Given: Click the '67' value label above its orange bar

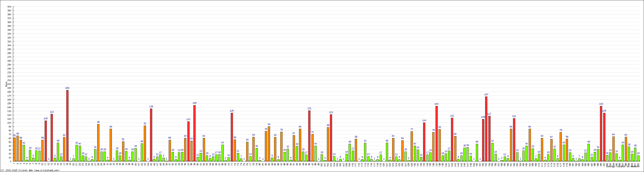Looking at the screenshot, I should point(294,134).
